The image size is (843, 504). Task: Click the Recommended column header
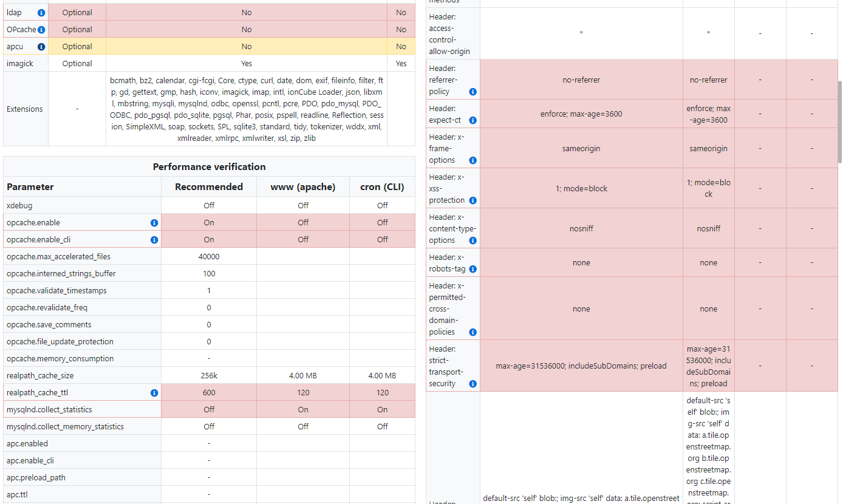tap(209, 187)
